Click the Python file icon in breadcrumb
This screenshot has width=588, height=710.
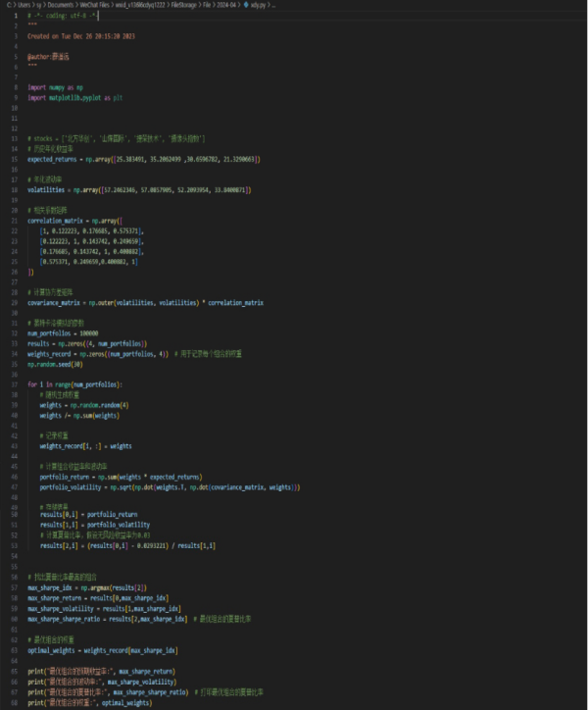[x=246, y=5]
